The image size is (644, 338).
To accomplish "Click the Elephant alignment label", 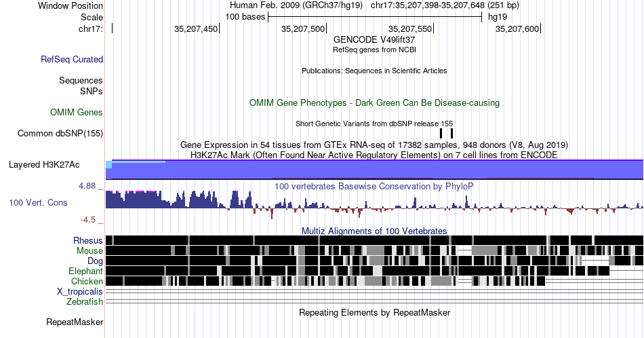I will (85, 271).
